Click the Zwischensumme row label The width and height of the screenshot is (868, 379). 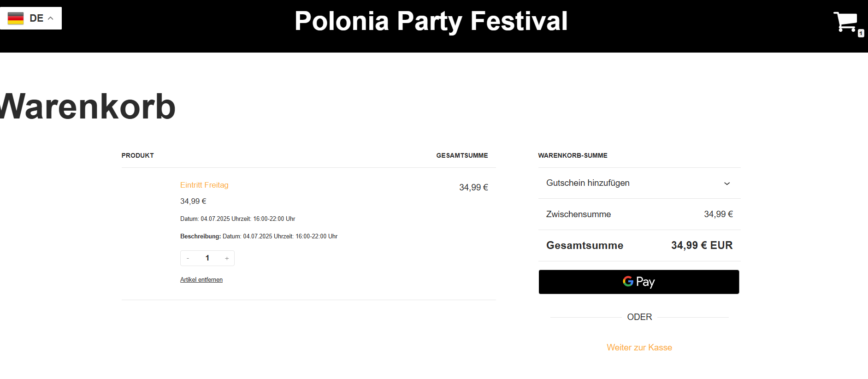579,214
